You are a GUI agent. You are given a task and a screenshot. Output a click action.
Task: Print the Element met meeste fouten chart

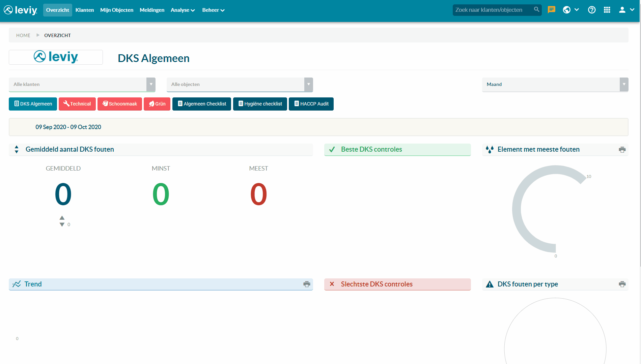pos(622,150)
